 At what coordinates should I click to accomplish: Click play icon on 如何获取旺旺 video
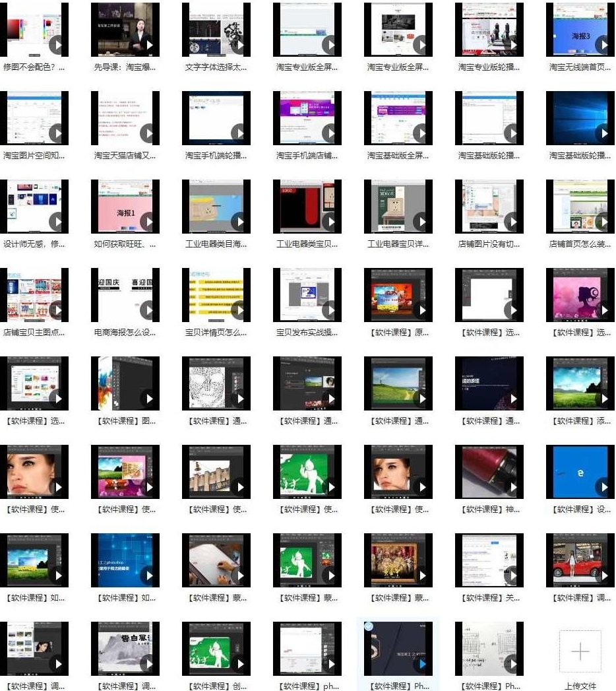pyautogui.click(x=149, y=222)
